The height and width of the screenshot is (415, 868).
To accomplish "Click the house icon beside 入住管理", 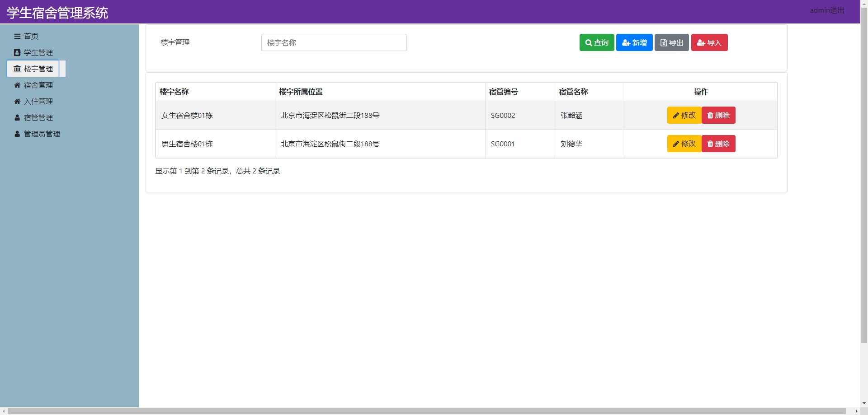I will coord(17,101).
